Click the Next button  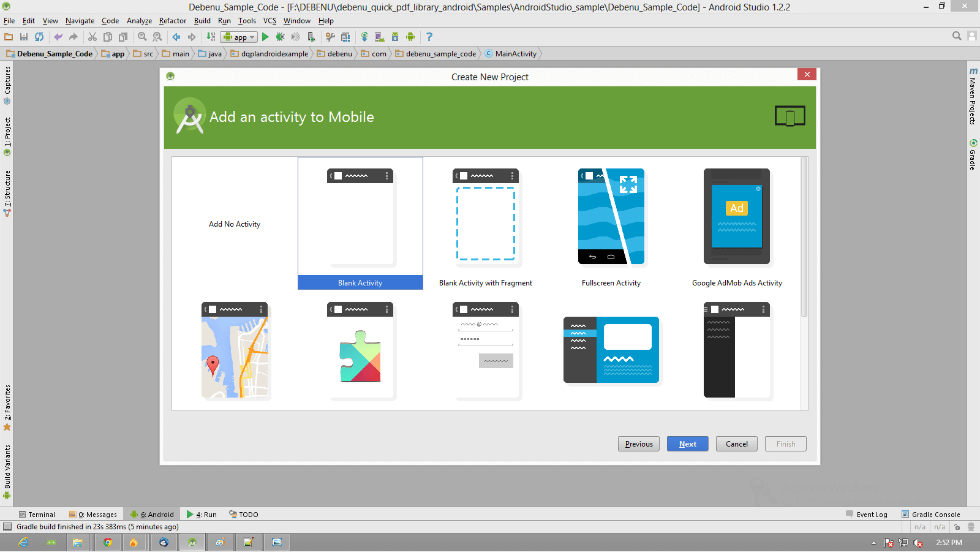pyautogui.click(x=687, y=444)
